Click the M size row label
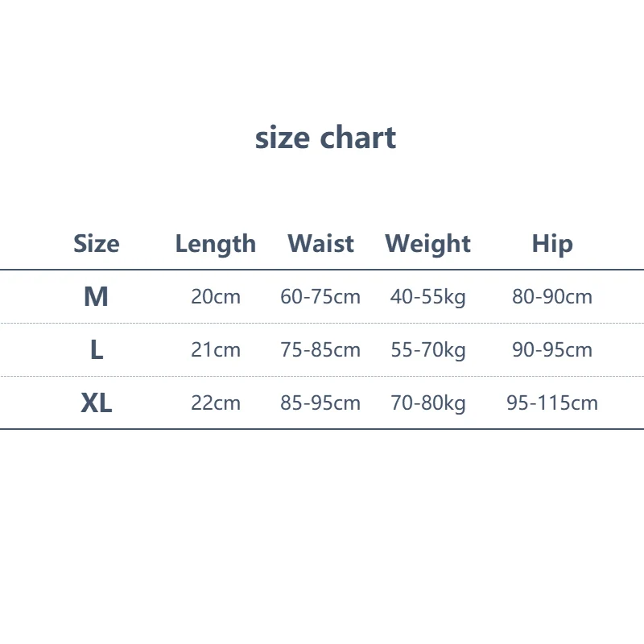Image resolution: width=644 pixels, height=644 pixels. pos(96,296)
